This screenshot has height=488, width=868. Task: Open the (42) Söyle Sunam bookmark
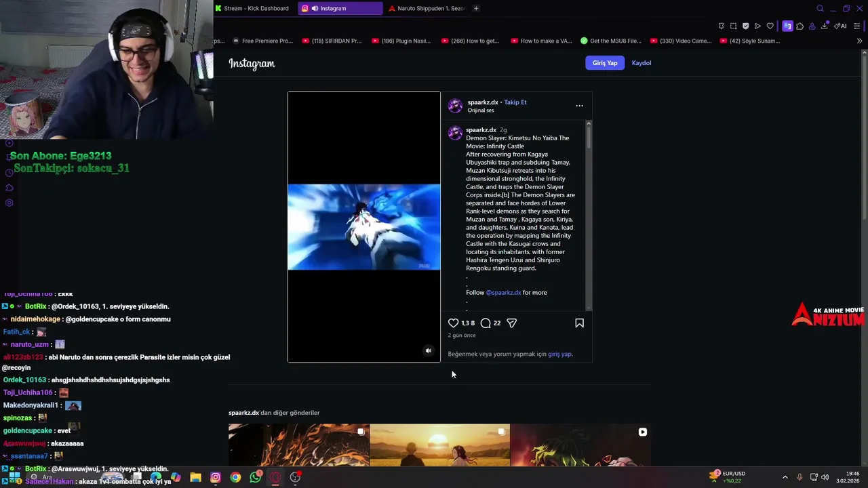(x=750, y=41)
